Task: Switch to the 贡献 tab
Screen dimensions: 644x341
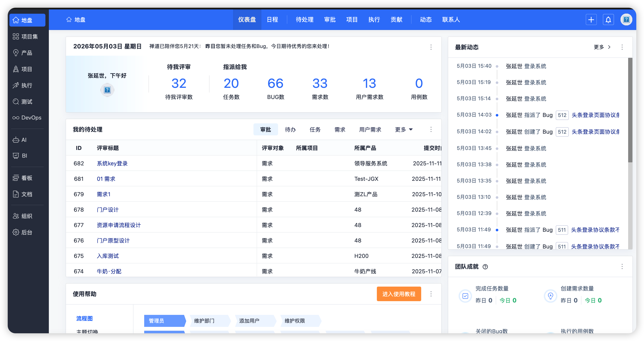Action: [x=397, y=19]
